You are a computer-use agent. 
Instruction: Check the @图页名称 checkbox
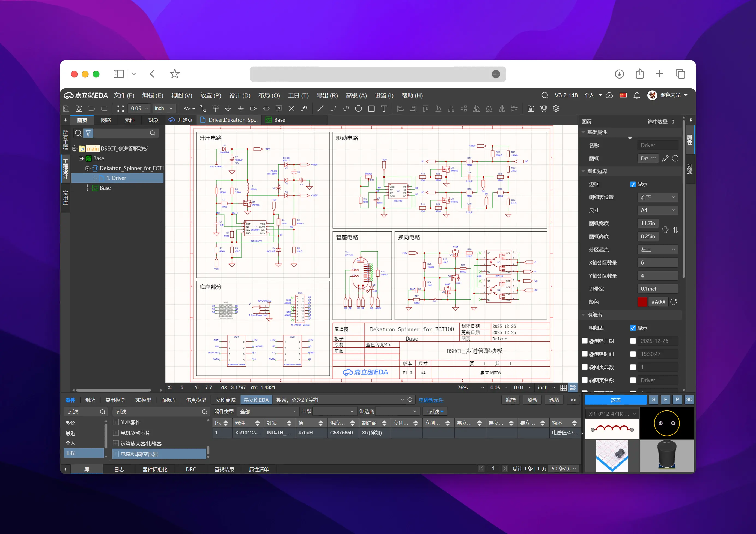[x=585, y=380]
